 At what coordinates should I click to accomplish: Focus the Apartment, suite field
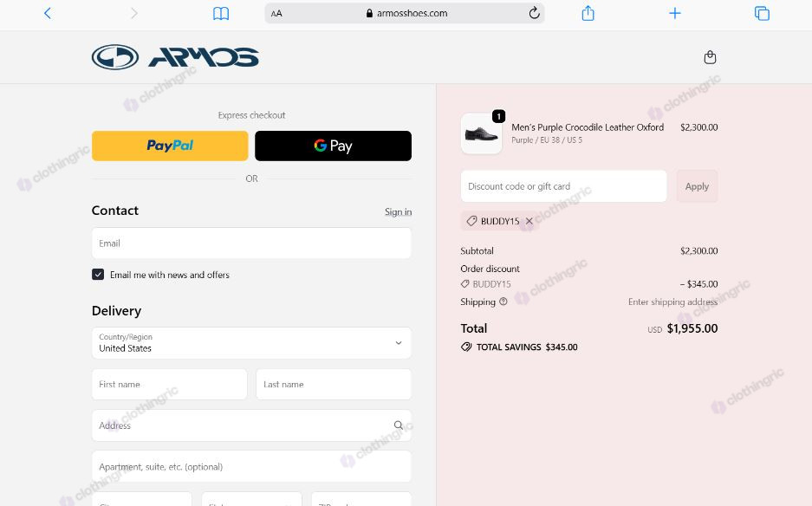click(251, 467)
